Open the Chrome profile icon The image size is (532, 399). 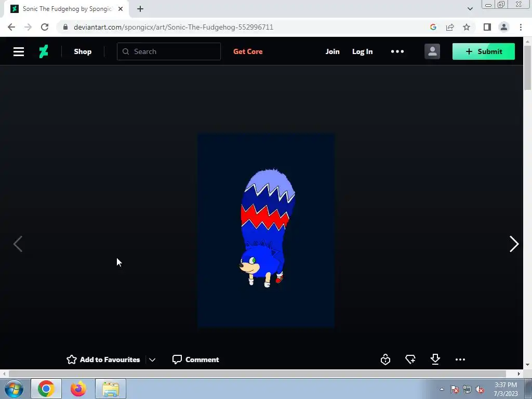(504, 27)
